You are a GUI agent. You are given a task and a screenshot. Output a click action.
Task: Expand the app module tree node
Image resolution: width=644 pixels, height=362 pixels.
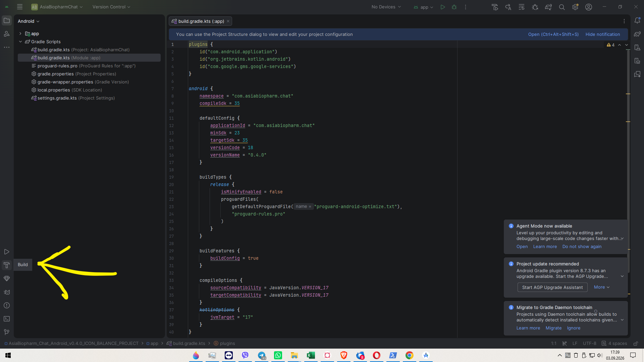[20, 34]
